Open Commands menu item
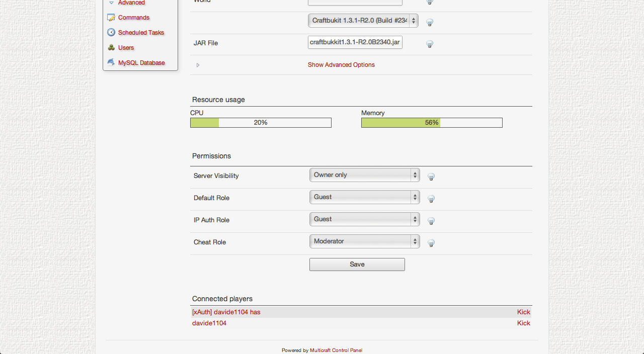 [x=134, y=18]
